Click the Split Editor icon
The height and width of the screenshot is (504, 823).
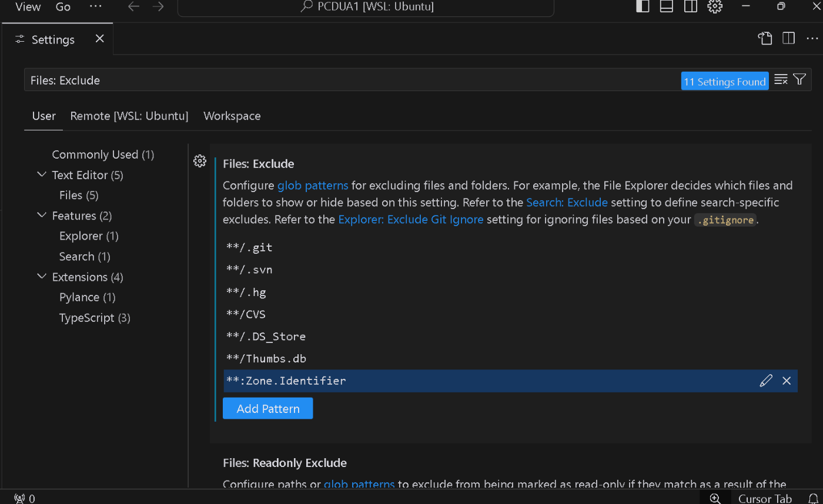[x=788, y=38]
